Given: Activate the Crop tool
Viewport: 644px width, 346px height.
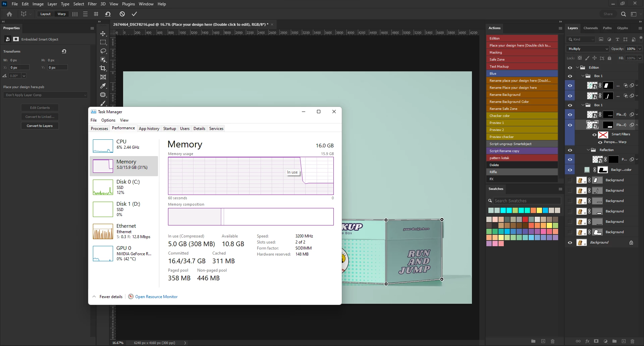Looking at the screenshot, I should pos(103,68).
